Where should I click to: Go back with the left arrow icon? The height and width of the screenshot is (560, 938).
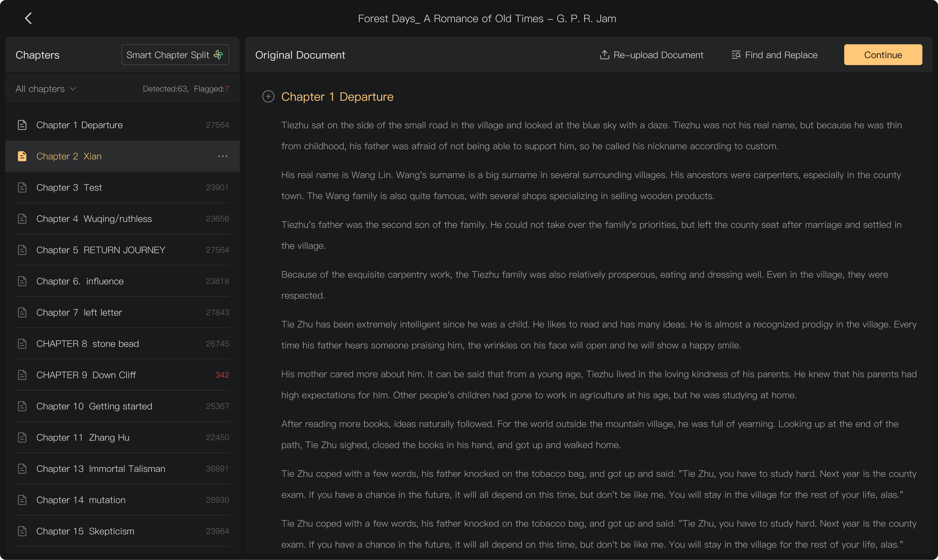[28, 18]
